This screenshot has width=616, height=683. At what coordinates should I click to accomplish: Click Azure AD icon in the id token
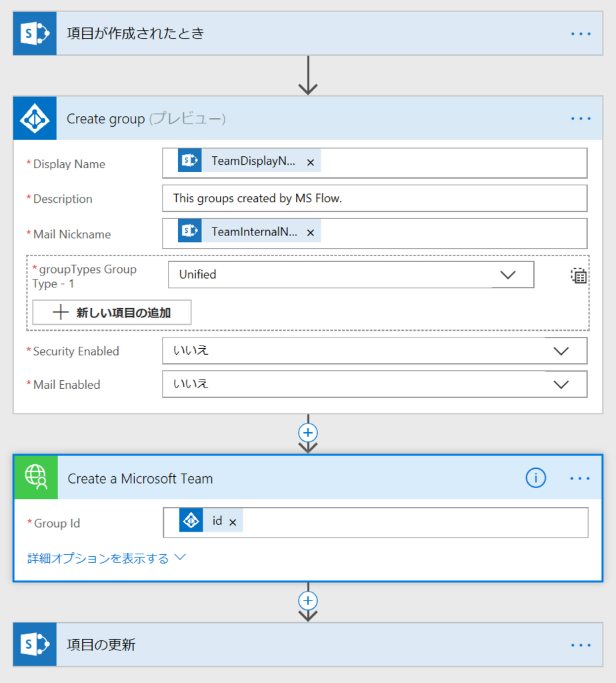[x=191, y=520]
